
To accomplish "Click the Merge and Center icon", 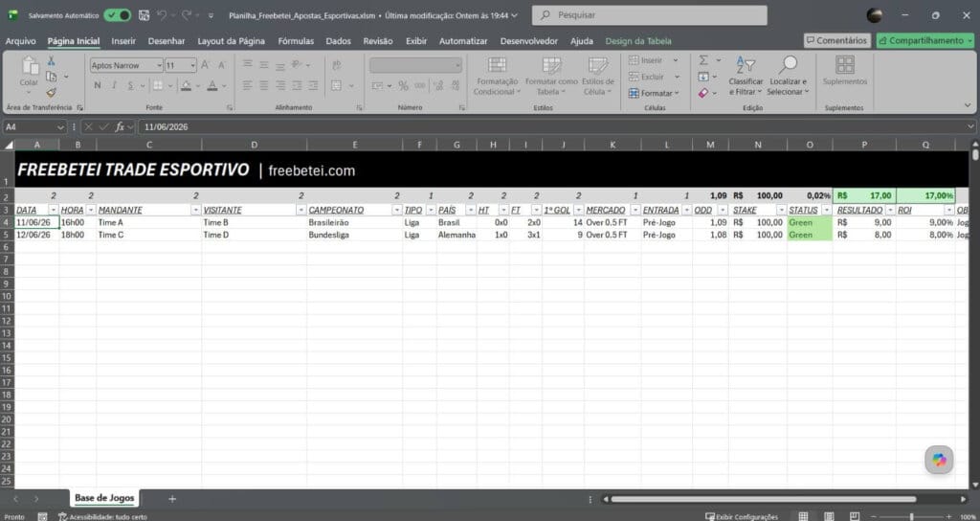I will click(x=337, y=85).
